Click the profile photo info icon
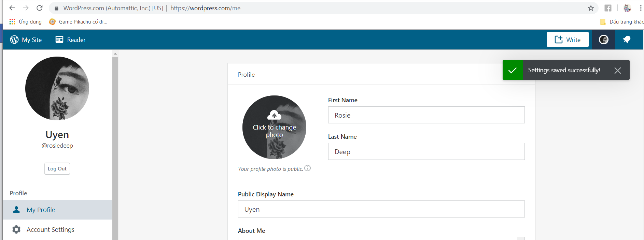The height and width of the screenshot is (240, 644). coord(308,168)
